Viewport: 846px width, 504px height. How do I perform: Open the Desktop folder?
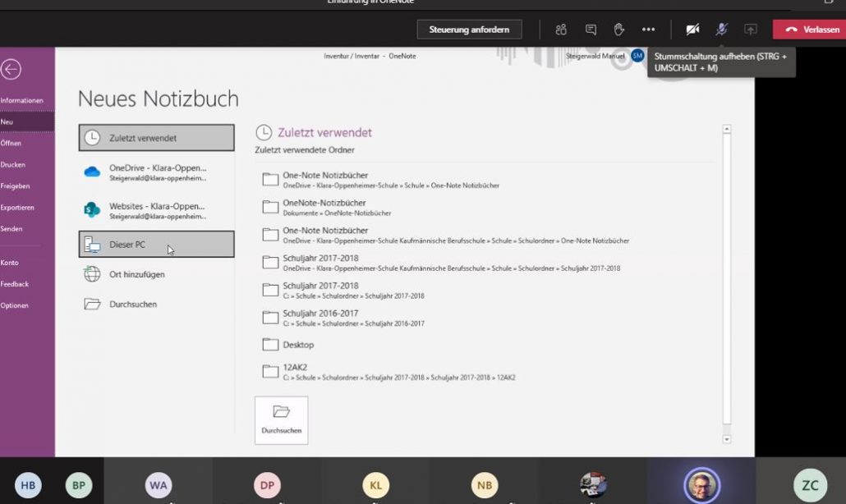click(x=485, y=345)
